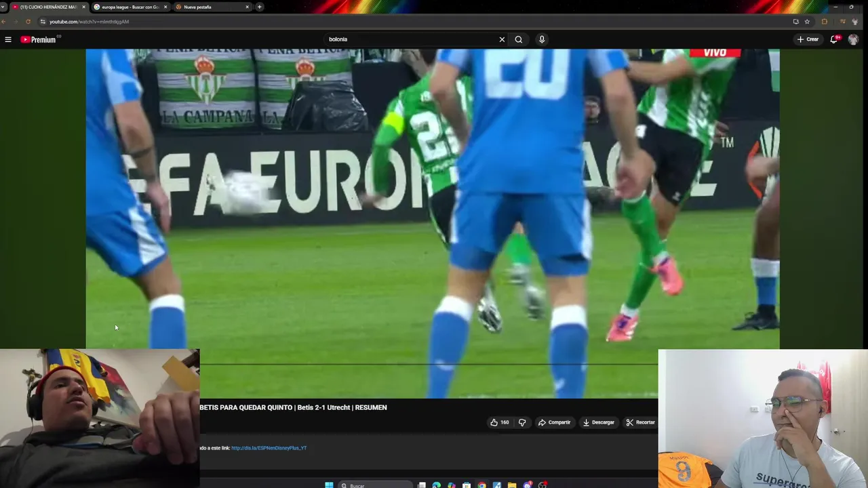
Task: Close the Nueva pestaña tab
Action: click(248, 7)
